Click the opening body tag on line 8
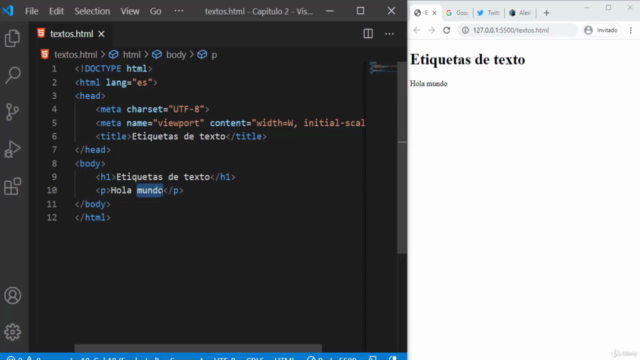This screenshot has width=640, height=360. point(90,164)
